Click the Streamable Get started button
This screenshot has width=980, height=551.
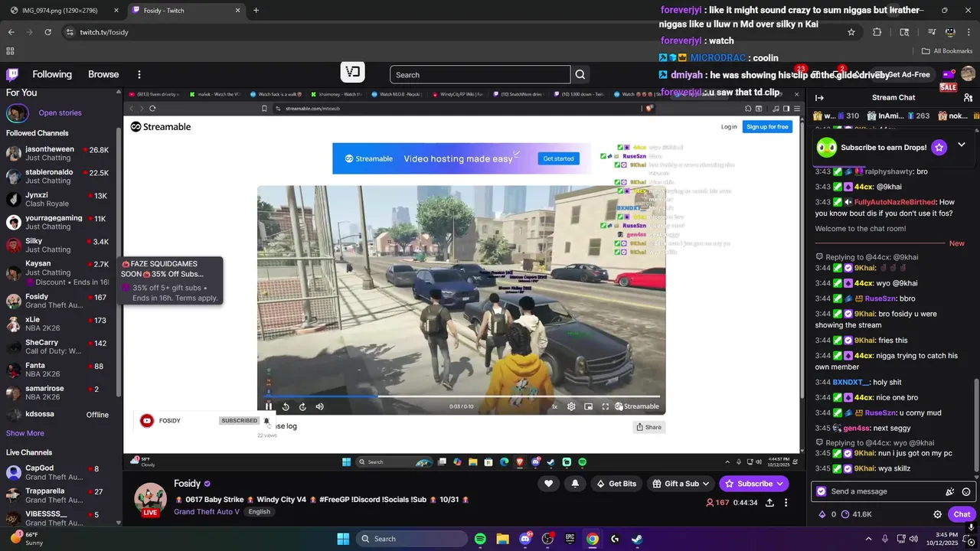pos(558,158)
